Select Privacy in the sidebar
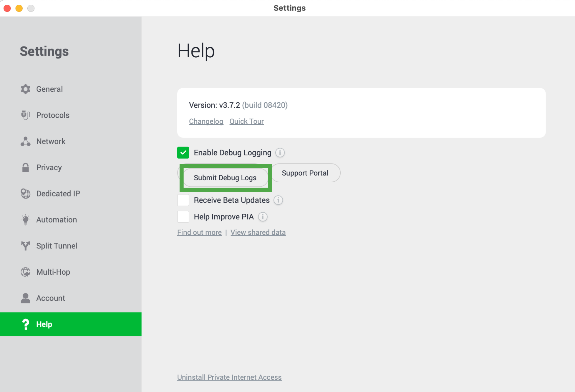This screenshot has height=392, width=575. (x=71, y=167)
